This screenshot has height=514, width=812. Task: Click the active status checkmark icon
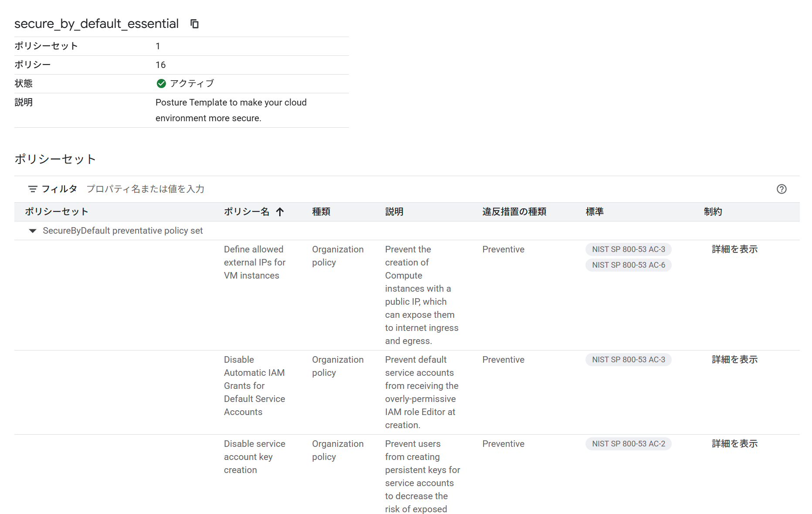coord(161,83)
